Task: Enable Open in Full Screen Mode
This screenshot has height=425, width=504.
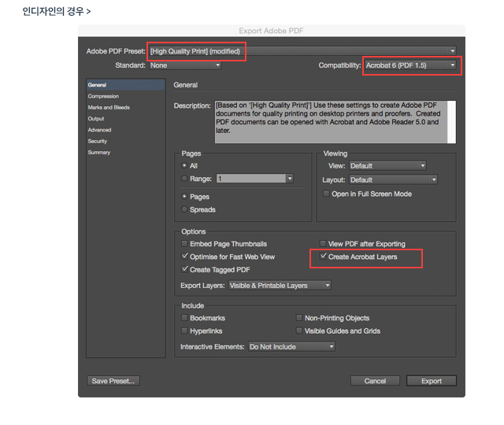Action: (326, 194)
